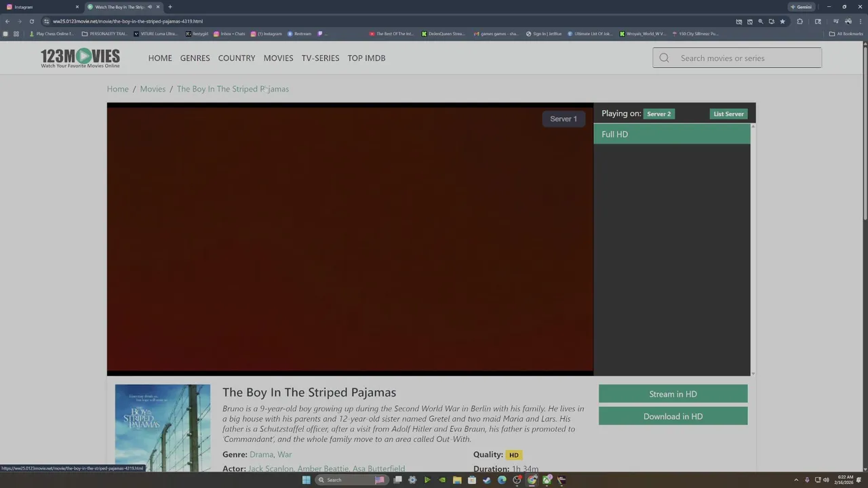The height and width of the screenshot is (488, 868).
Task: Switch to the Instagram browser tab
Action: (43, 7)
